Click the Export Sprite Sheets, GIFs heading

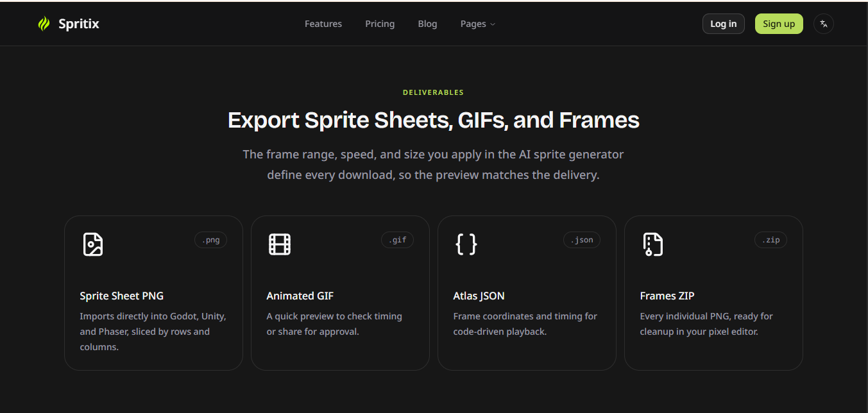434,120
